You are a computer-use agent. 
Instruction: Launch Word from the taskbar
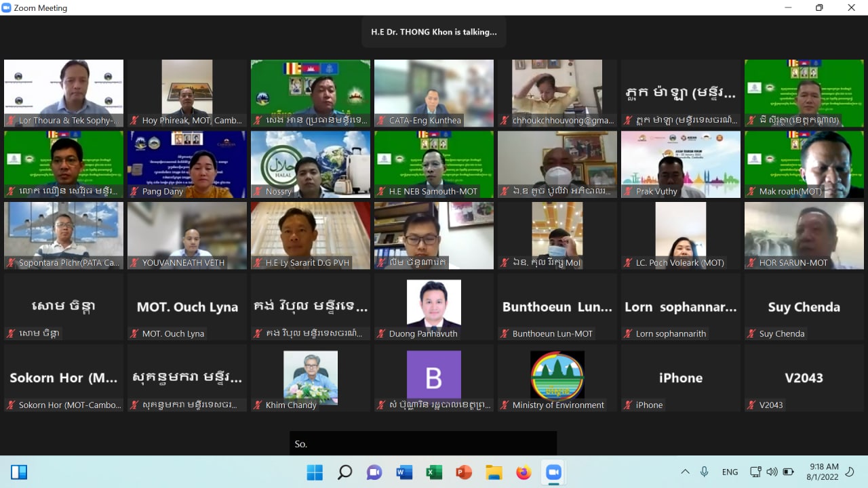point(404,472)
